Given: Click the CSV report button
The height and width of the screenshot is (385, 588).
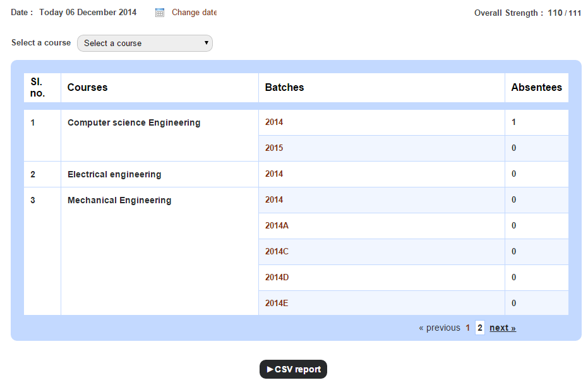Looking at the screenshot, I should click(x=292, y=369).
